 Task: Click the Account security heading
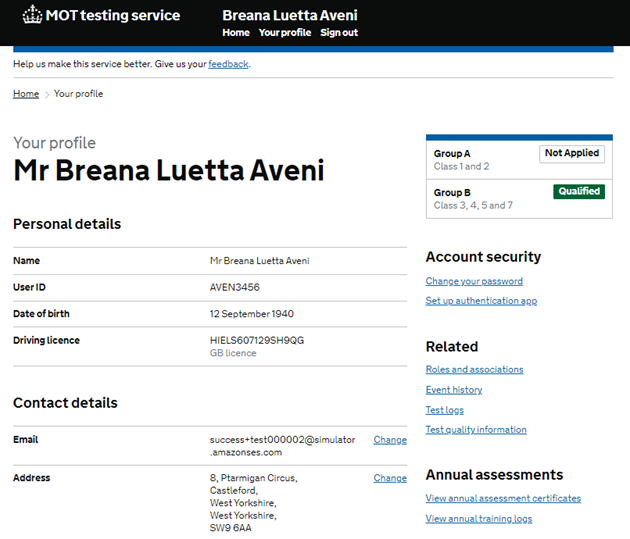click(x=483, y=257)
